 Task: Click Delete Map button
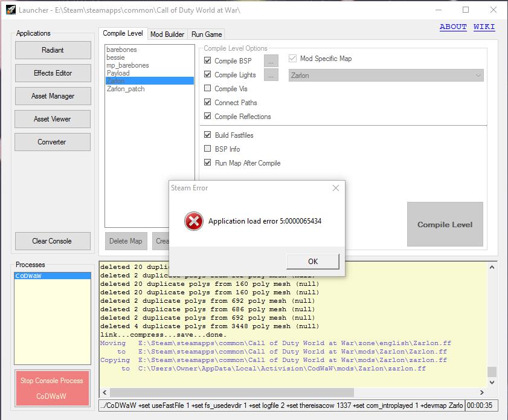[126, 241]
